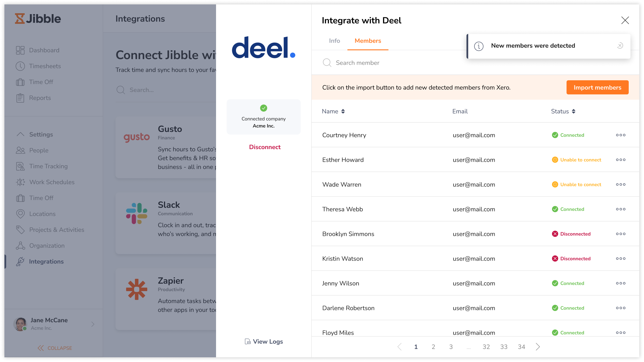This screenshot has width=644, height=362.
Task: Go to page 32 of members
Action: pyautogui.click(x=486, y=347)
